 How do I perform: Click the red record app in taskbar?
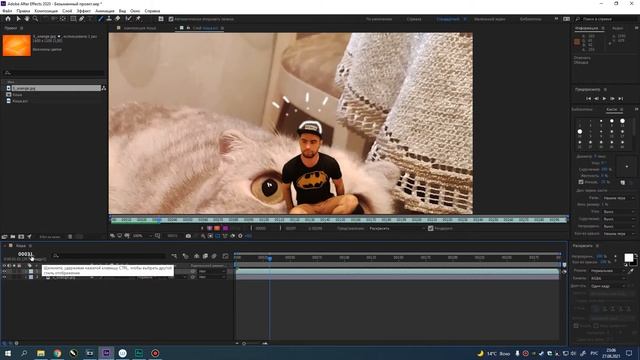155,353
